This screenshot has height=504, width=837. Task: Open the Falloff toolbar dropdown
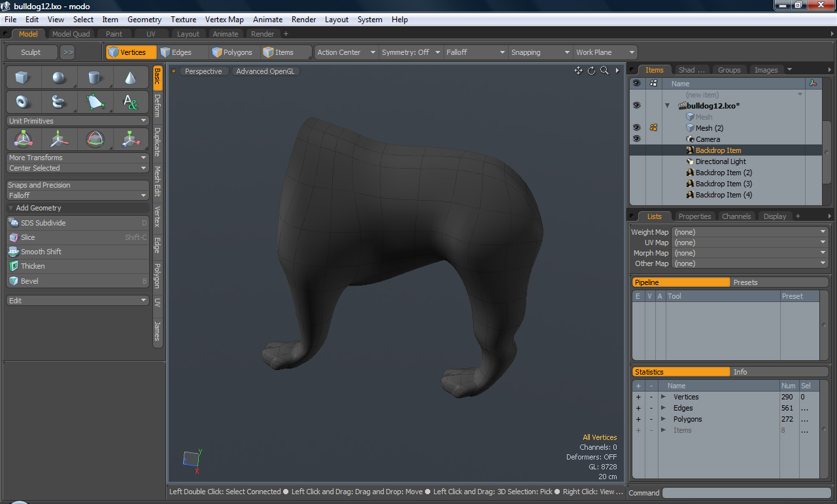[x=475, y=52]
